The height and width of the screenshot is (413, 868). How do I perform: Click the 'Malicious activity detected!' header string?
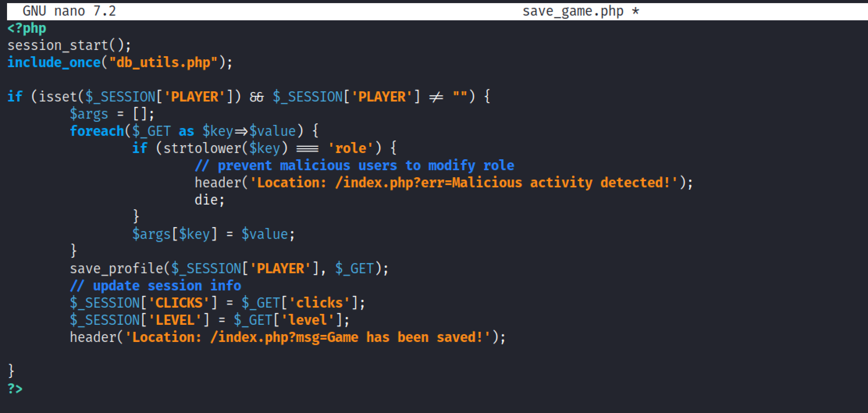click(x=464, y=183)
